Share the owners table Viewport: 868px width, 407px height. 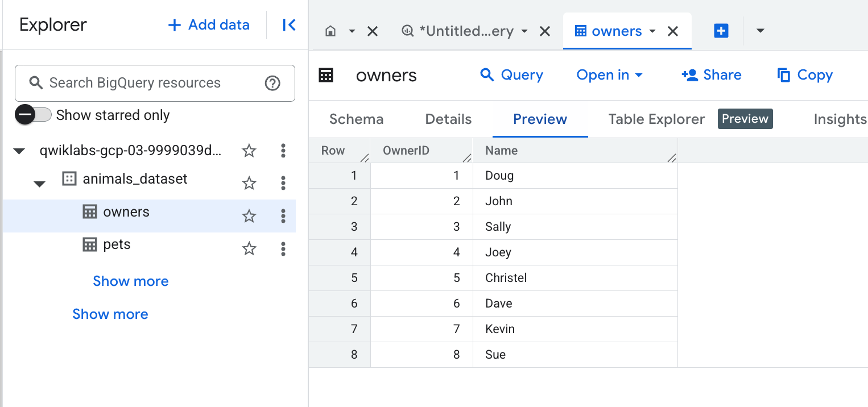[x=712, y=75]
